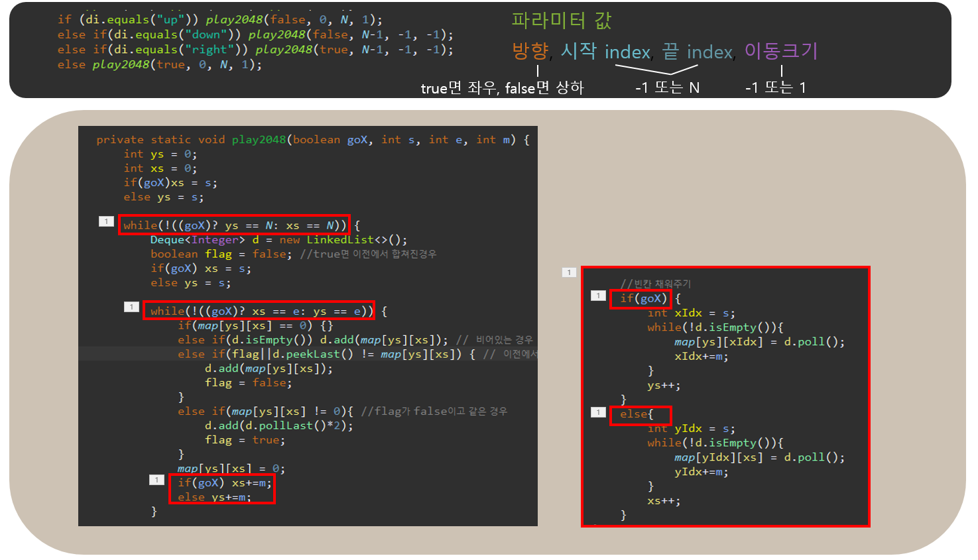Click the '// 비어있는 경우' comment
Image resolution: width=978 pixels, height=560 pixels.
495,340
